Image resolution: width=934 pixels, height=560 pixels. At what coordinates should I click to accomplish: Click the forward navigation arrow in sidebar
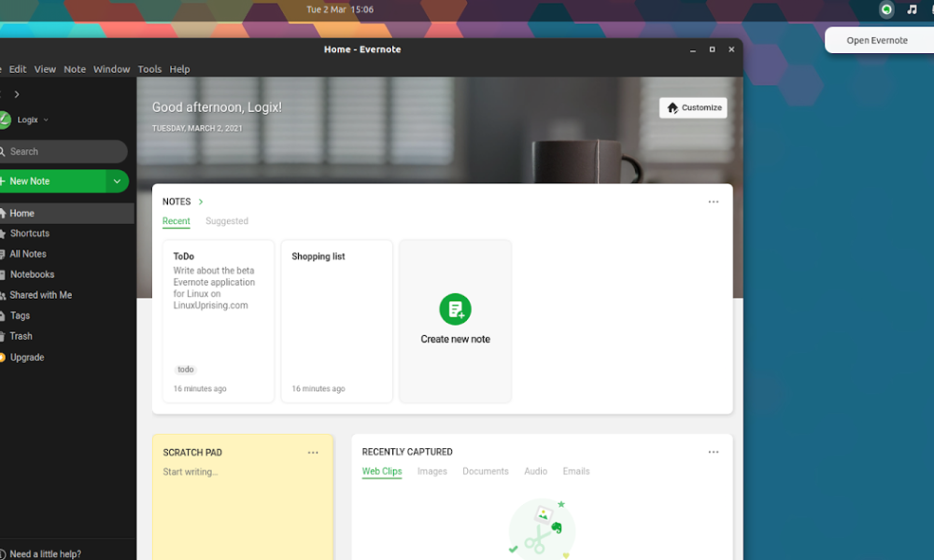pyautogui.click(x=17, y=94)
